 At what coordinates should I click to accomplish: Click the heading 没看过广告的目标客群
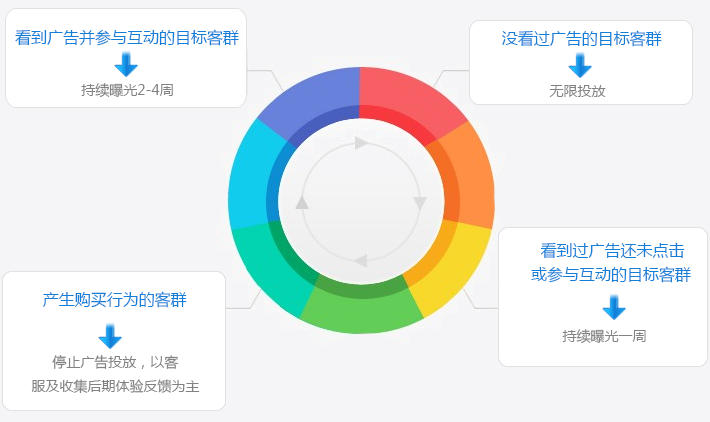(581, 38)
